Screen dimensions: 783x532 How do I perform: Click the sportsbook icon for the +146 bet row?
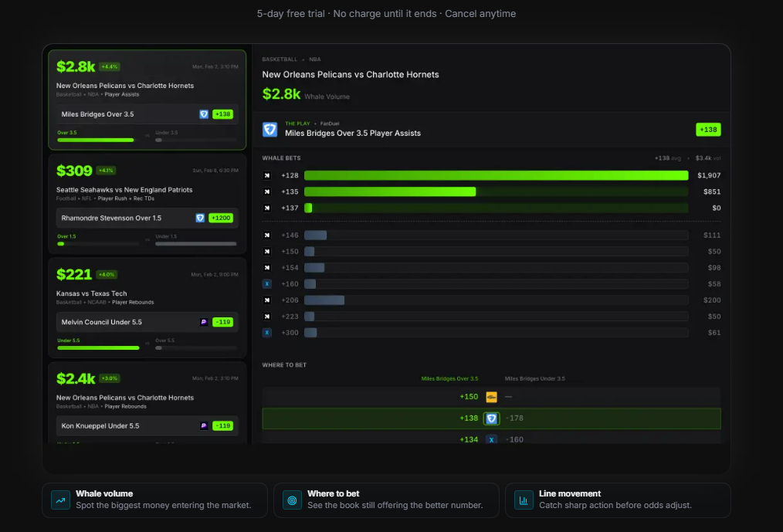[x=267, y=236]
